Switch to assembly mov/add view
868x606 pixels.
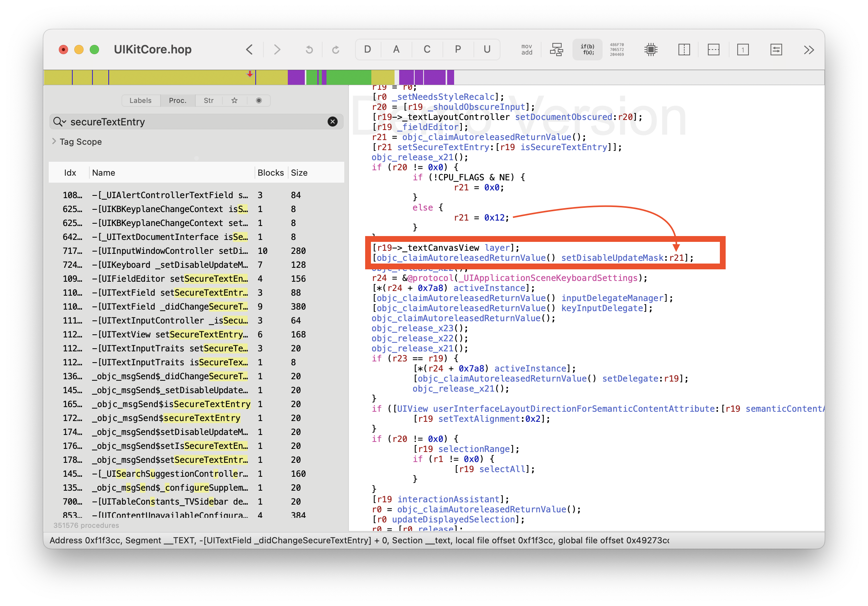(526, 50)
